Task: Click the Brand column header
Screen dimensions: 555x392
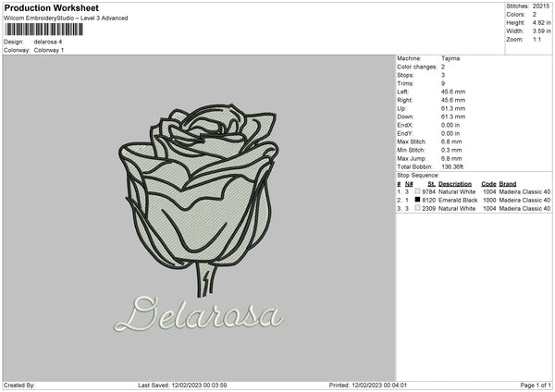Action: (x=508, y=184)
